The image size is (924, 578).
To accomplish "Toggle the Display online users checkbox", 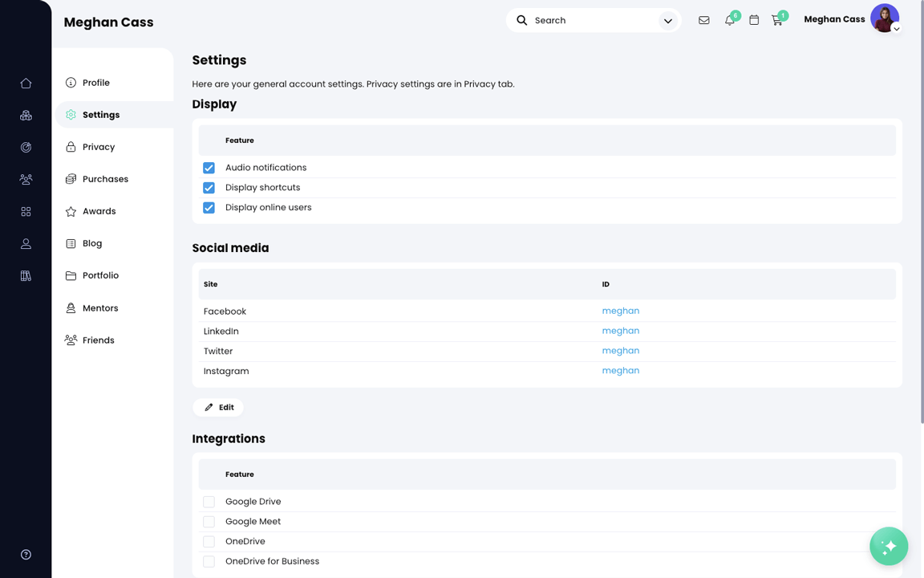I will point(209,207).
